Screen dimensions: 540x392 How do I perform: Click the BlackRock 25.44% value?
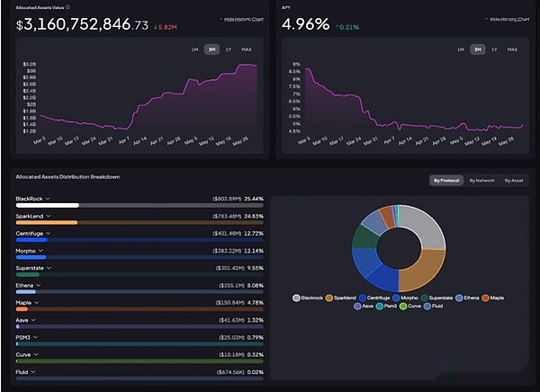tap(254, 199)
